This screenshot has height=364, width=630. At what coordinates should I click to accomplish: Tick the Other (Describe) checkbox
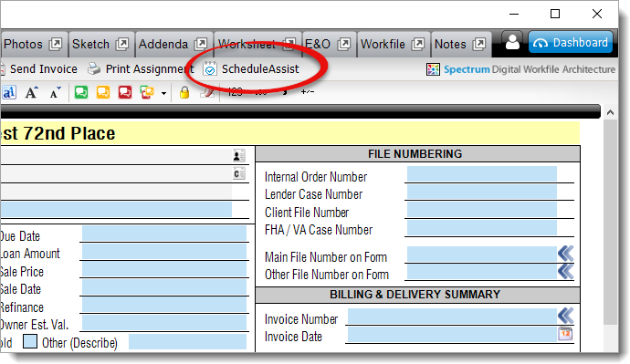coord(30,342)
